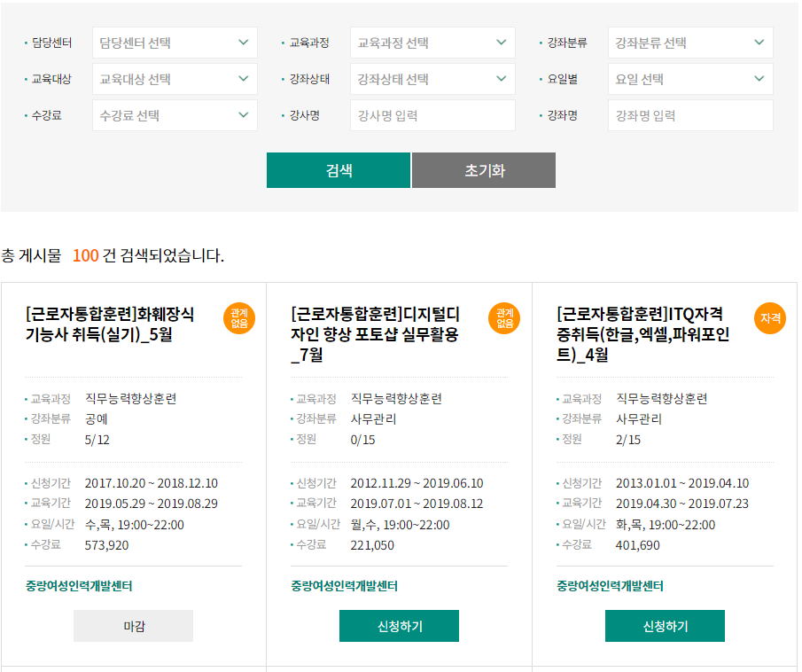Click the 마감 button on 화훼장식 course
This screenshot has width=802, height=672.
132,625
